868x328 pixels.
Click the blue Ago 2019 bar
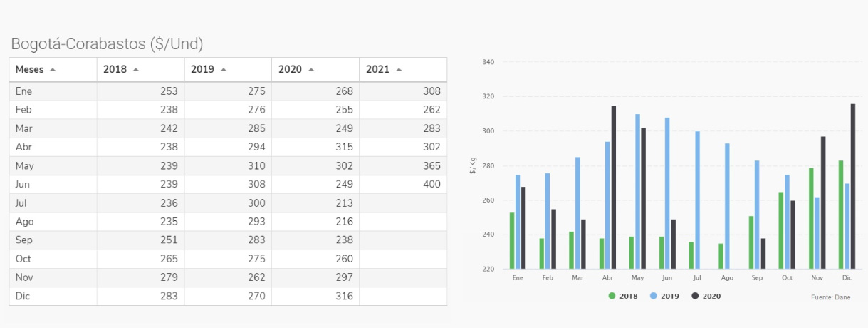point(727,206)
